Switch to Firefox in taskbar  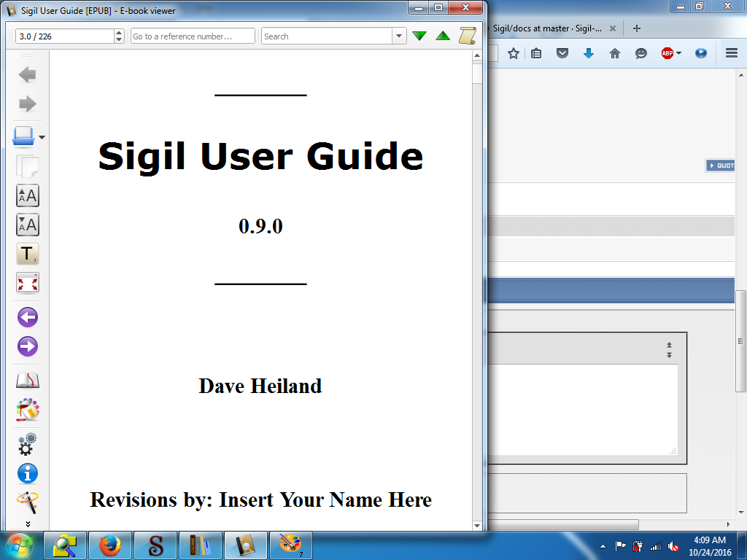[110, 545]
